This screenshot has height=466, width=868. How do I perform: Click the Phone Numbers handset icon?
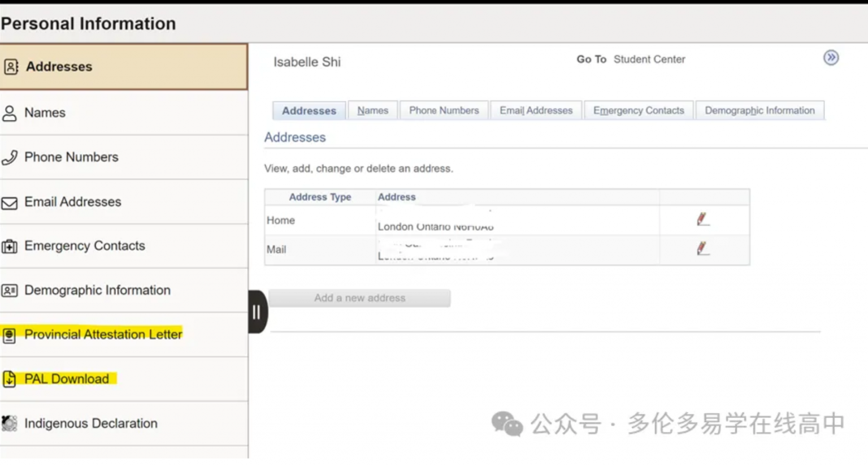click(10, 157)
